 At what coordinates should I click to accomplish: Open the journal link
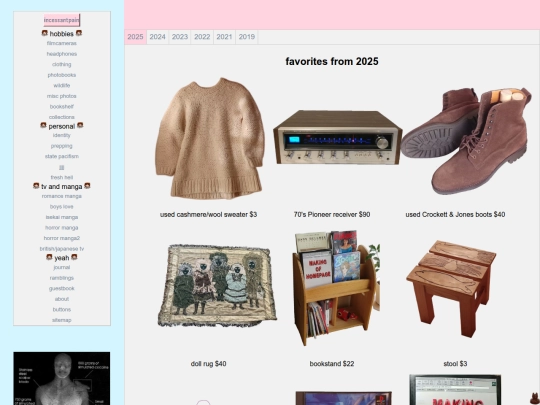pyautogui.click(x=62, y=268)
